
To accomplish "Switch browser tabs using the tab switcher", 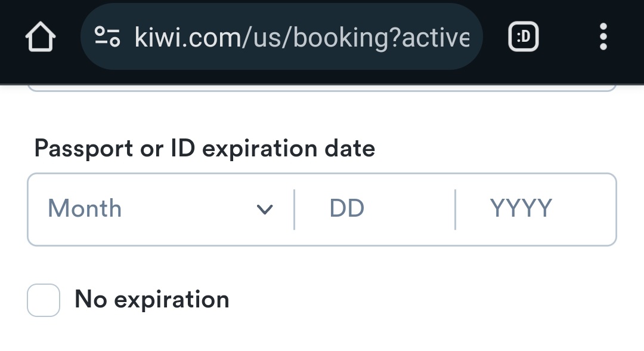I will tap(522, 36).
